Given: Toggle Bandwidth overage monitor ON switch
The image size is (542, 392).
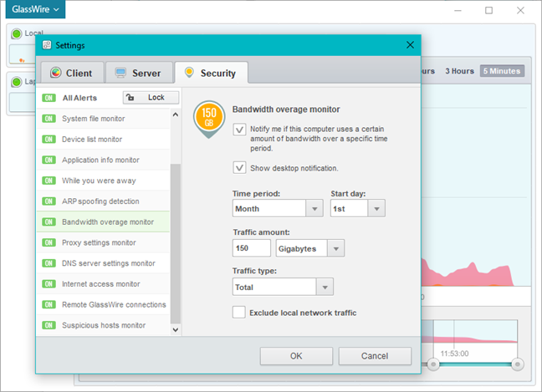Looking at the screenshot, I should 49,221.
